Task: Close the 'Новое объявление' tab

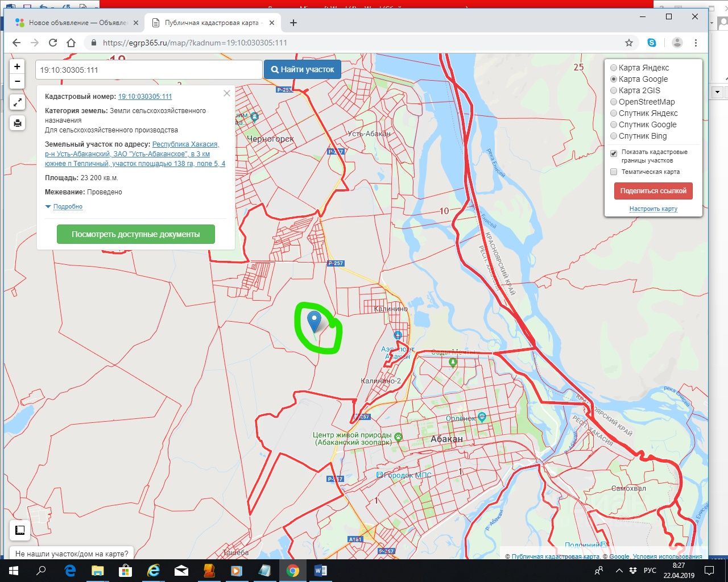Action: pyautogui.click(x=136, y=23)
